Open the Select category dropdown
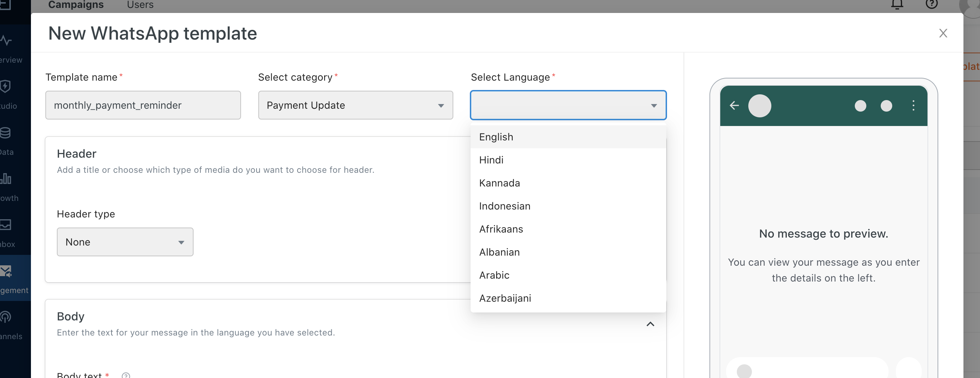The width and height of the screenshot is (980, 378). tap(355, 105)
